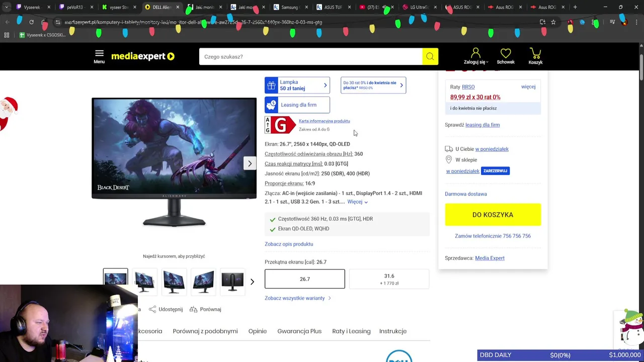Add product with DO KOSZYKA button
The width and height of the screenshot is (644, 362).
[493, 215]
